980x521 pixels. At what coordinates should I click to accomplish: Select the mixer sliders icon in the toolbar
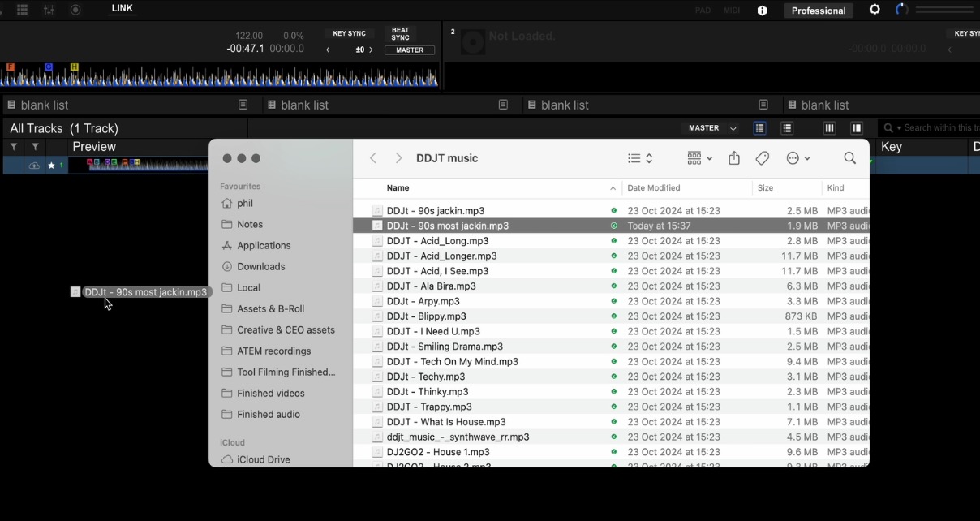47,9
